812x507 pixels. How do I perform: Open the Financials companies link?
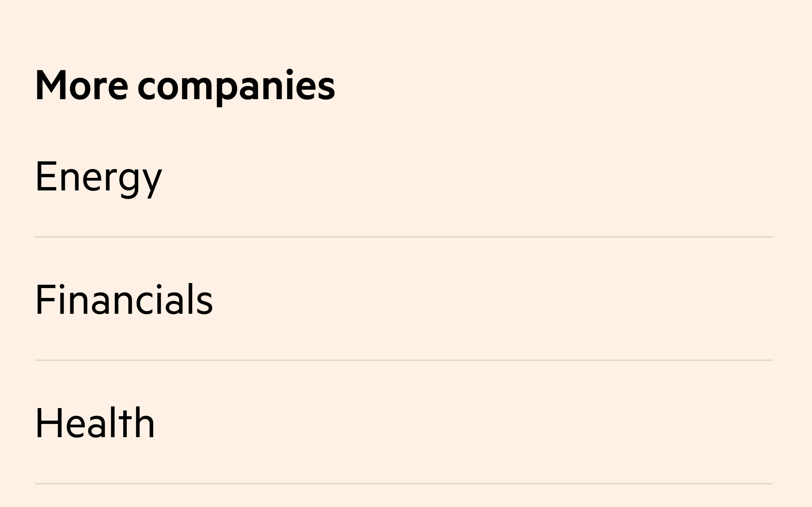(124, 299)
